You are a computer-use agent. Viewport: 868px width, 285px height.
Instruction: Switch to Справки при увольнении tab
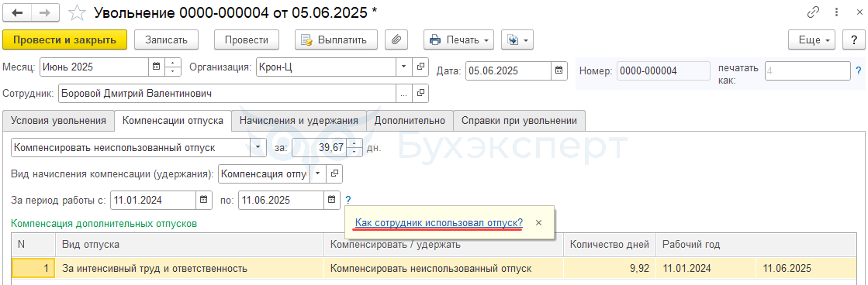pyautogui.click(x=519, y=120)
